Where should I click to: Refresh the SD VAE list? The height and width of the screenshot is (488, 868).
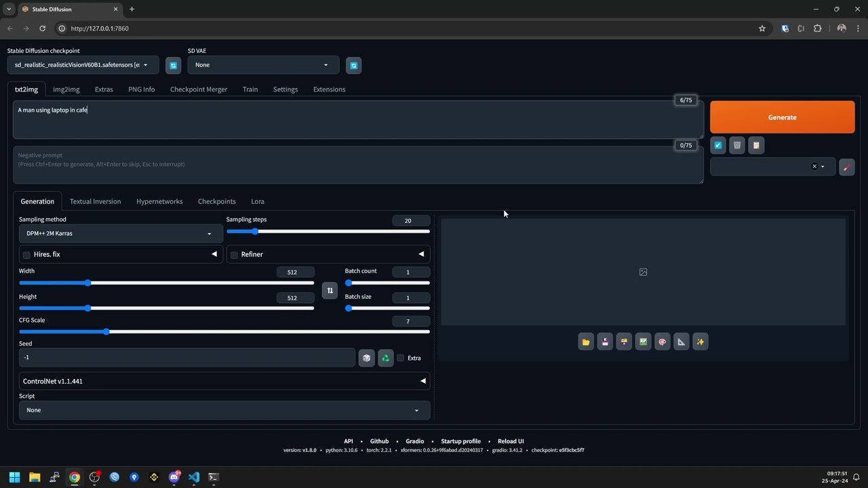353,65
